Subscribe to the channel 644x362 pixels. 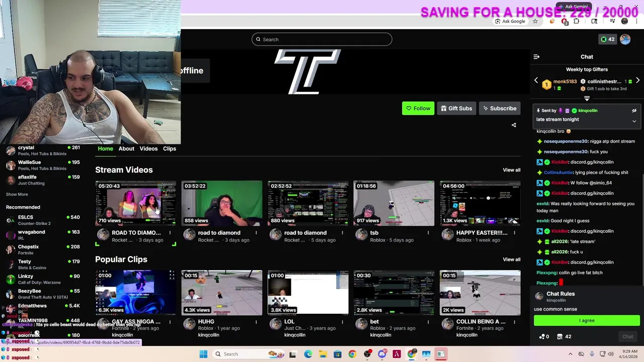tap(500, 108)
